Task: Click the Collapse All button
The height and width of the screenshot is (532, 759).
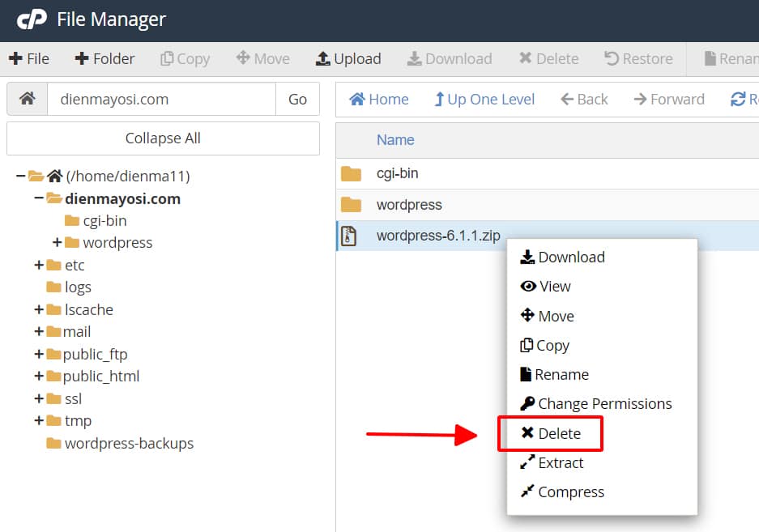Action: (162, 138)
